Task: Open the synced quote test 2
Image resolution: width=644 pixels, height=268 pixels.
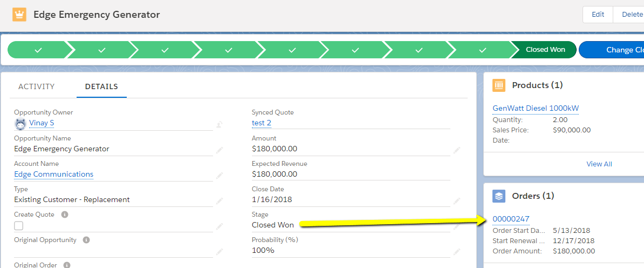Action: point(261,123)
